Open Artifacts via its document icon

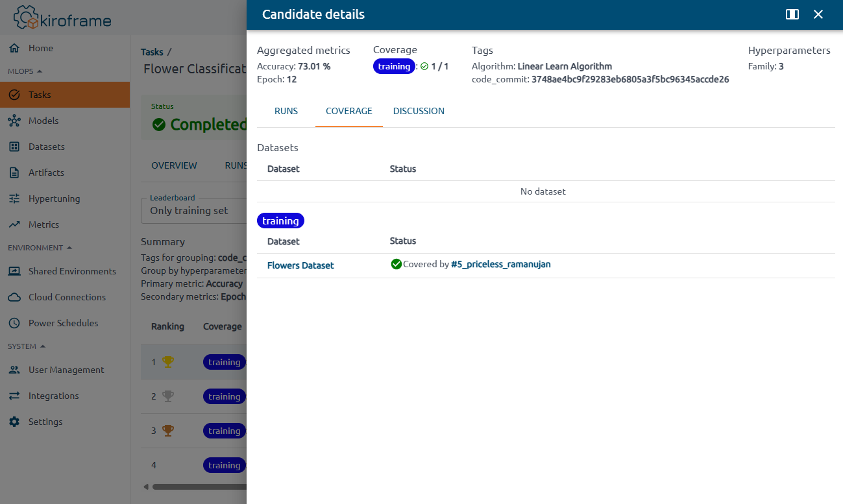pyautogui.click(x=14, y=173)
